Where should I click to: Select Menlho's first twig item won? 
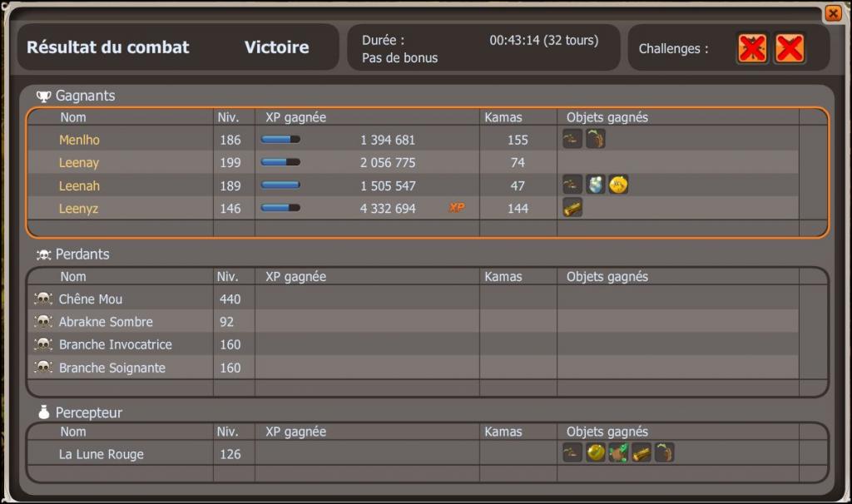click(x=572, y=139)
